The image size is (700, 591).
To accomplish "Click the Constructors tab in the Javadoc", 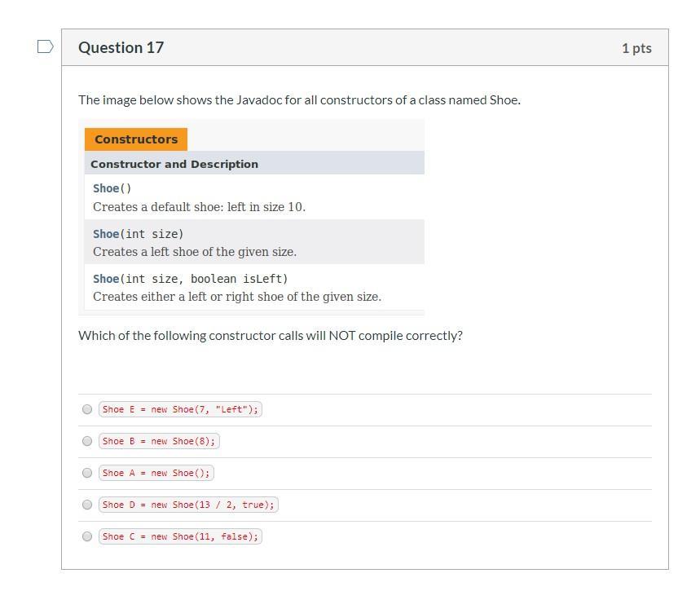I will click(136, 139).
